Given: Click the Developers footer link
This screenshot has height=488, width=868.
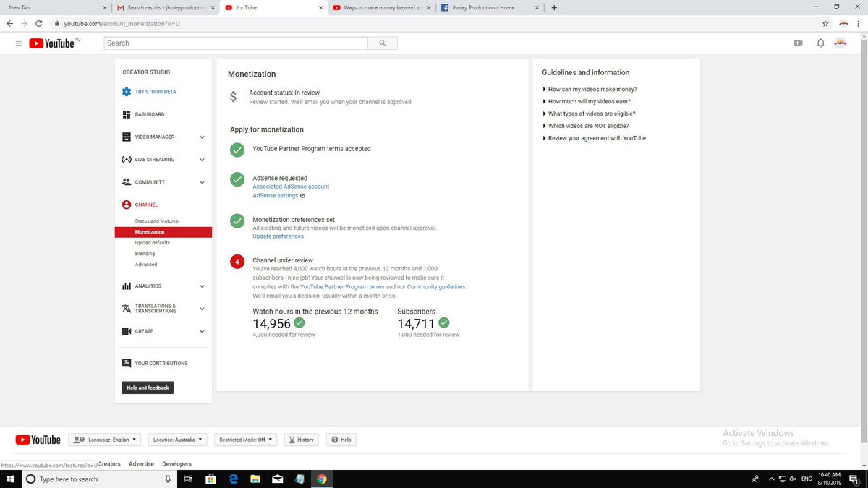Looking at the screenshot, I should pos(177,464).
